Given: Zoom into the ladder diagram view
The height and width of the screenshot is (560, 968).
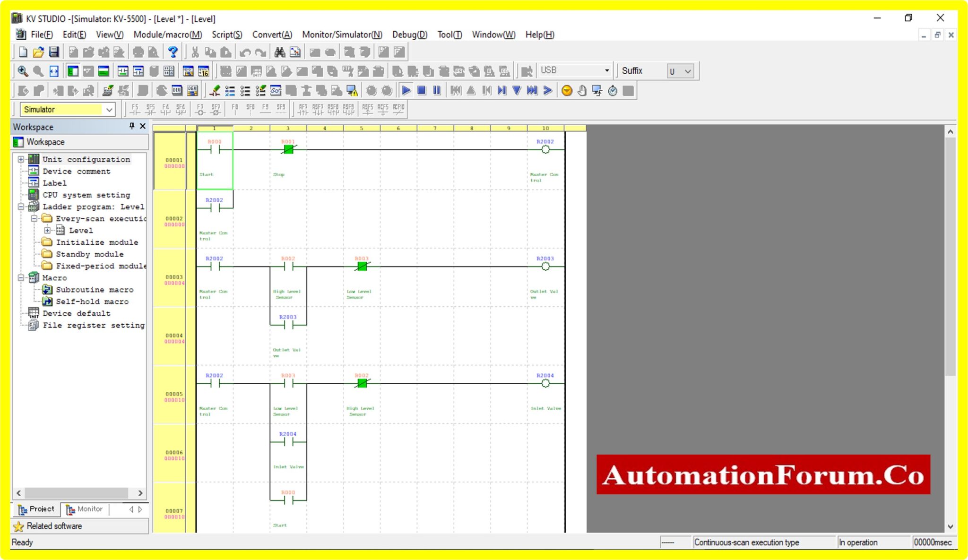Looking at the screenshot, I should (22, 71).
